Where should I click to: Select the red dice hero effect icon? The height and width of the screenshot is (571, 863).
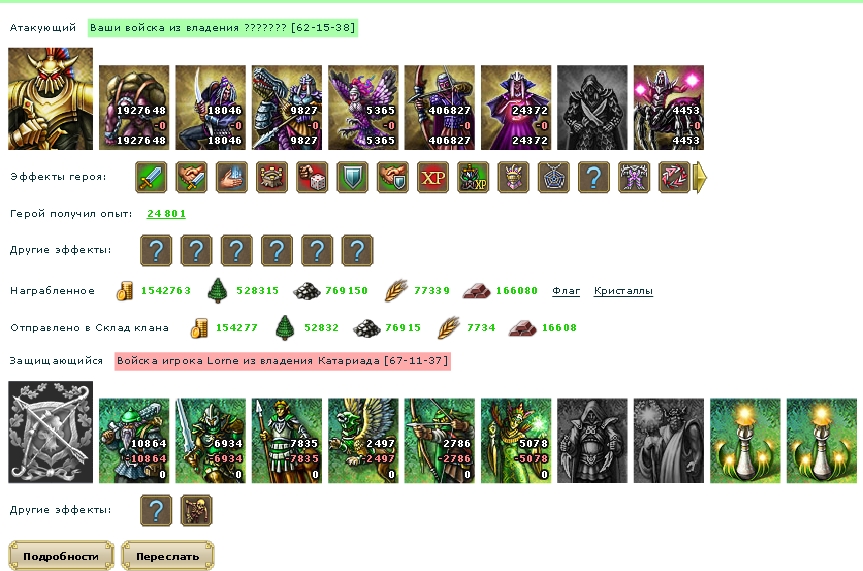click(312, 177)
